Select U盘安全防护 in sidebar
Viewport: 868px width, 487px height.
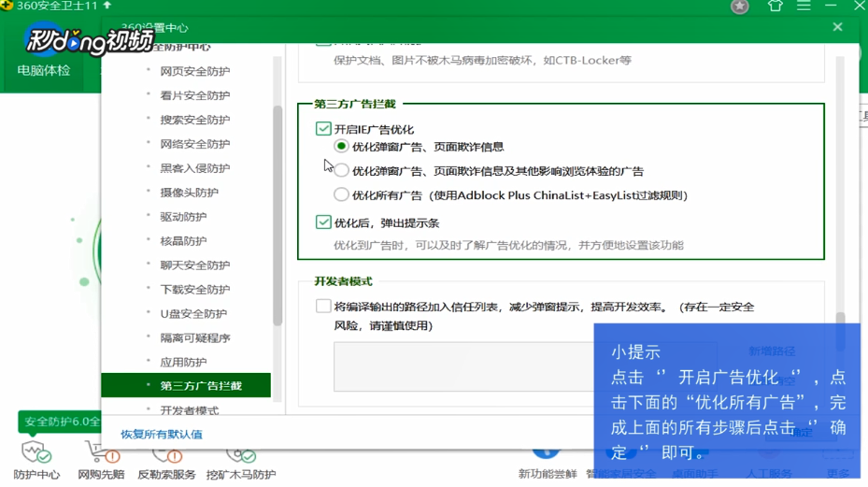[193, 313]
